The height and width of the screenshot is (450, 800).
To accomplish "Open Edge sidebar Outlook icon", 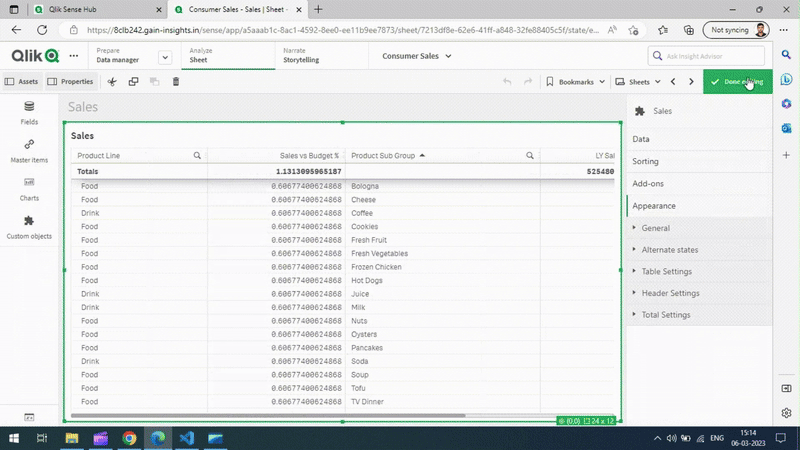I will click(786, 128).
